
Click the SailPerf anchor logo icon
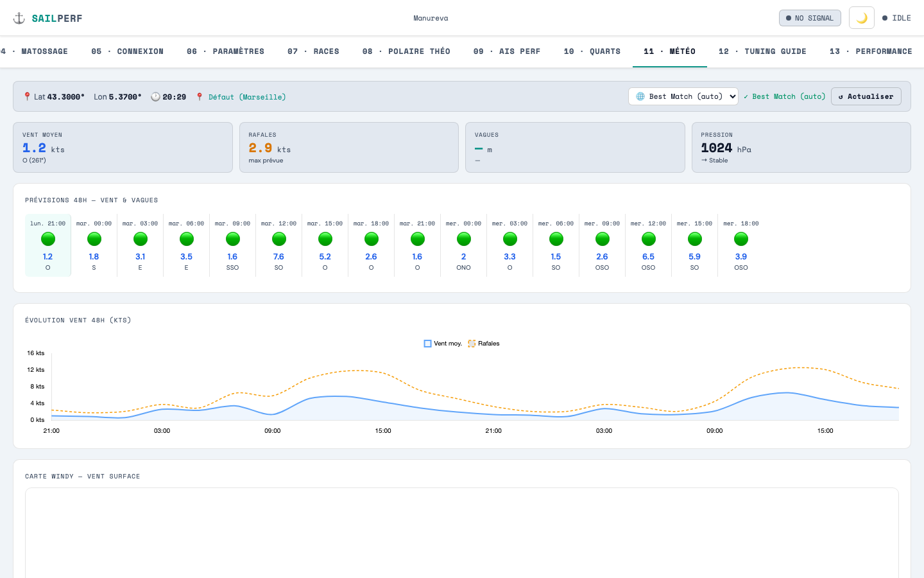click(19, 18)
